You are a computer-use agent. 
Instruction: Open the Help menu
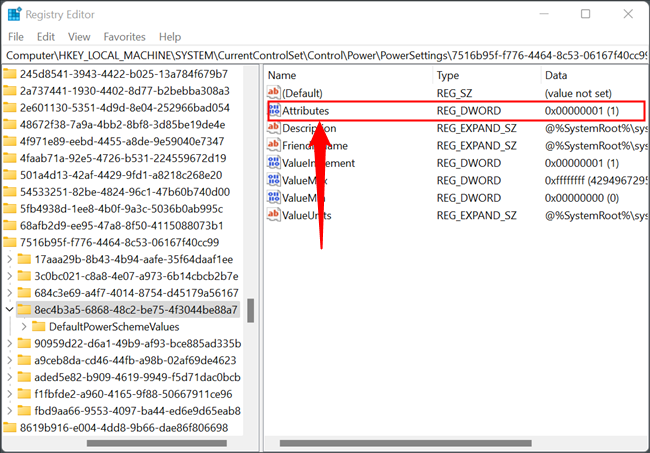(x=170, y=37)
